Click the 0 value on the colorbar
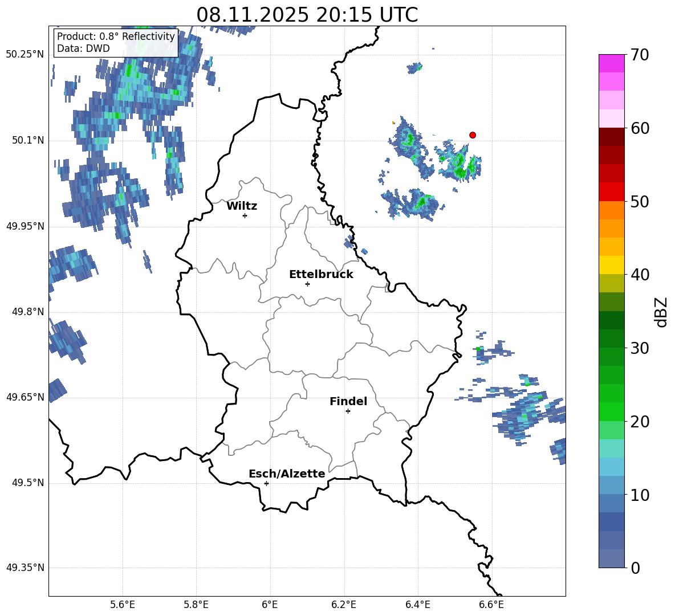 coord(635,568)
